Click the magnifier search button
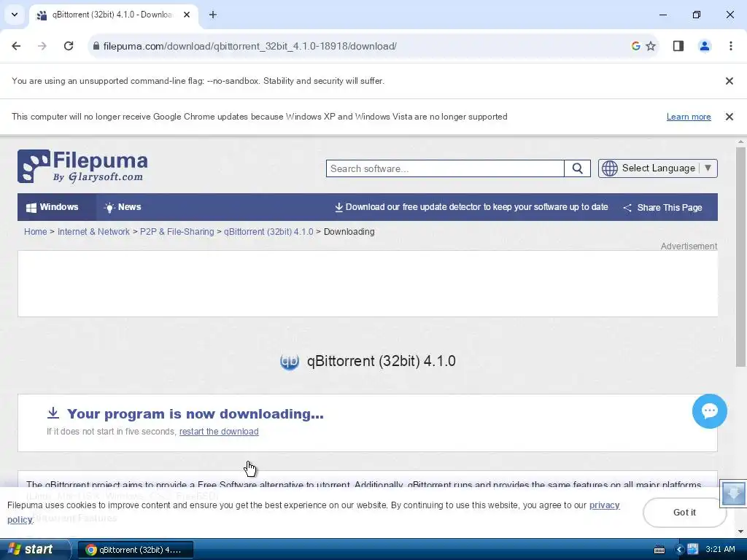Image resolution: width=747 pixels, height=560 pixels. coord(578,168)
